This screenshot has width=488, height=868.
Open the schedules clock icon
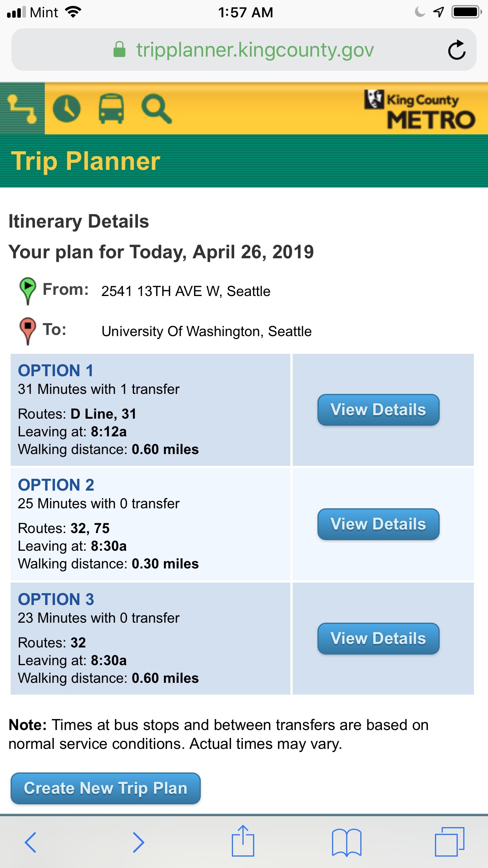[x=66, y=109]
